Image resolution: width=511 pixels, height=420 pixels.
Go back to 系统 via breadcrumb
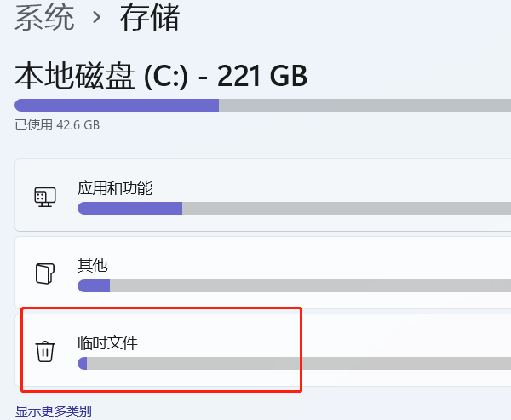point(44,18)
